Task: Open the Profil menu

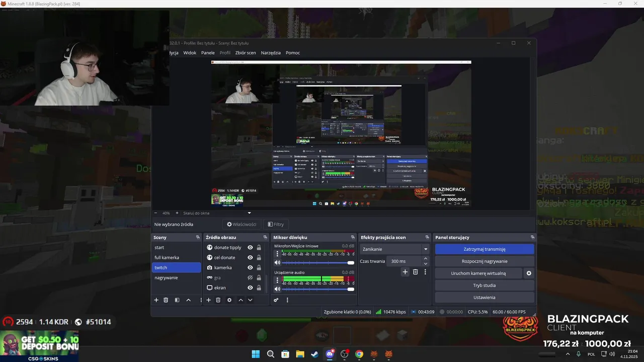Action: pos(225,53)
